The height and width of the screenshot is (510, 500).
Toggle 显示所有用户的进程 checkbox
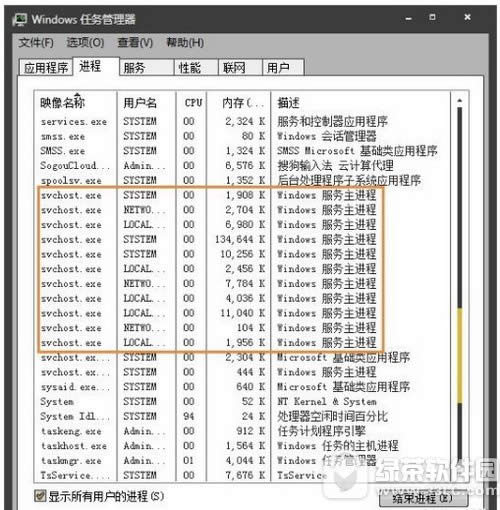click(x=40, y=496)
